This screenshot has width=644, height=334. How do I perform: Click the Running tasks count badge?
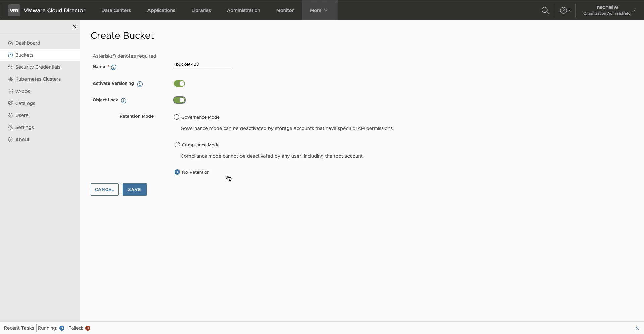(x=62, y=328)
